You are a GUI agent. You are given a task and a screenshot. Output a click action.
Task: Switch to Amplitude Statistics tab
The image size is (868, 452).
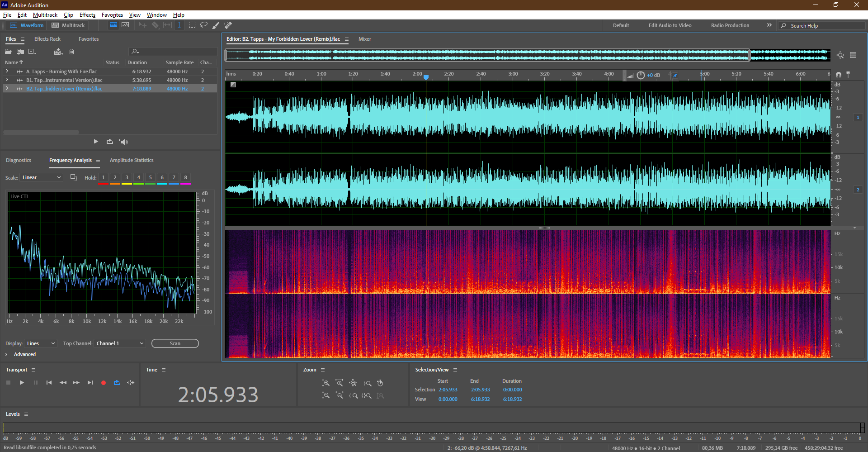[132, 160]
